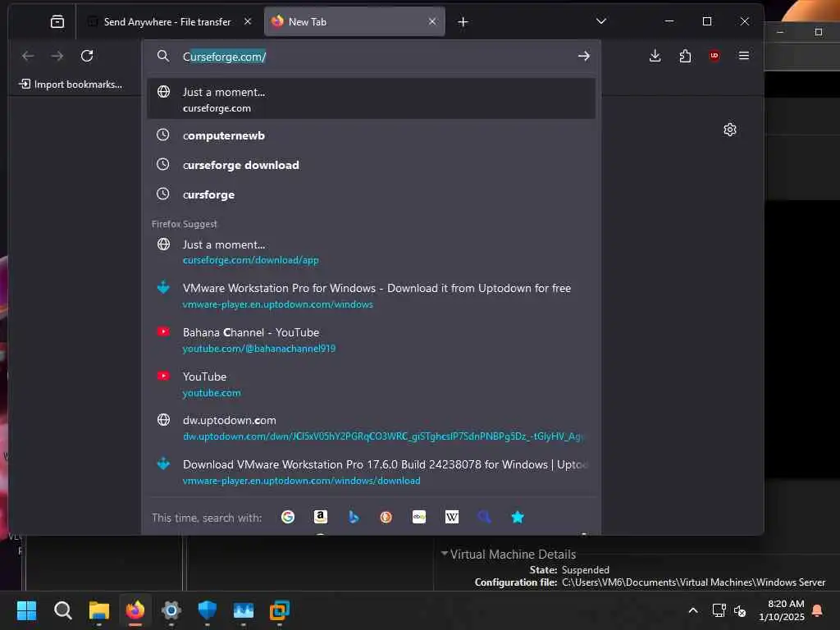Open the Photos app taskbar icon
Viewport: 840px width, 630px height.
243,610
